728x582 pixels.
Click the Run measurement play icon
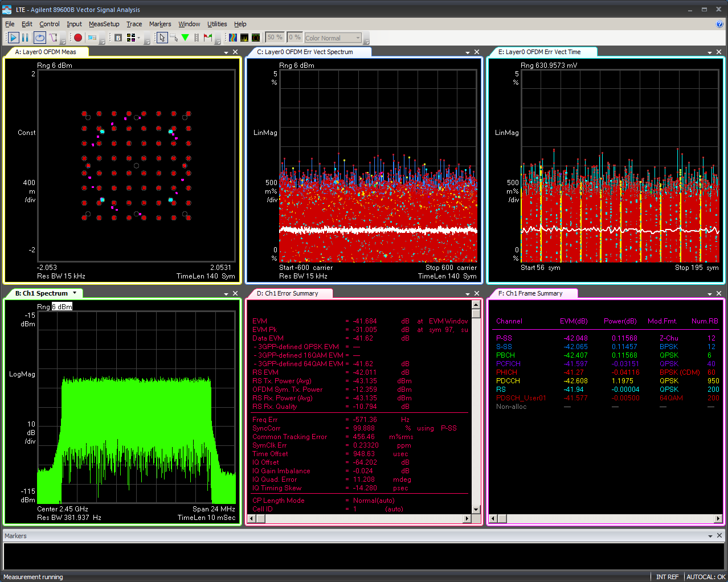13,38
